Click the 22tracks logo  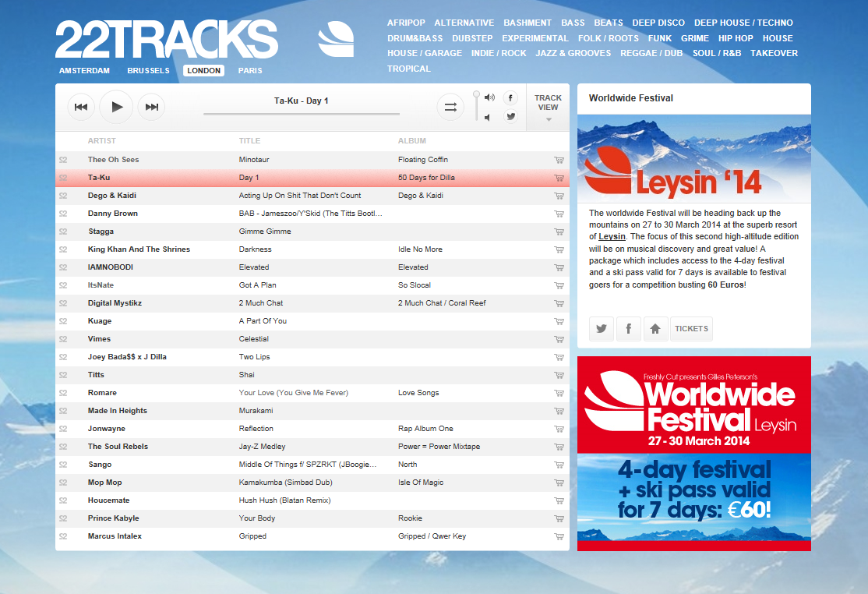coord(167,39)
